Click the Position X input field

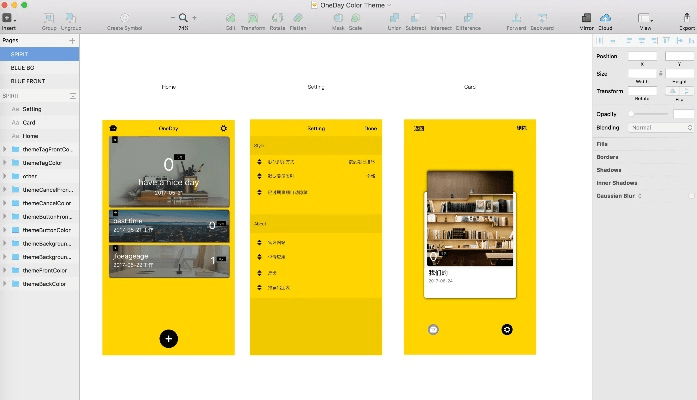pos(642,57)
